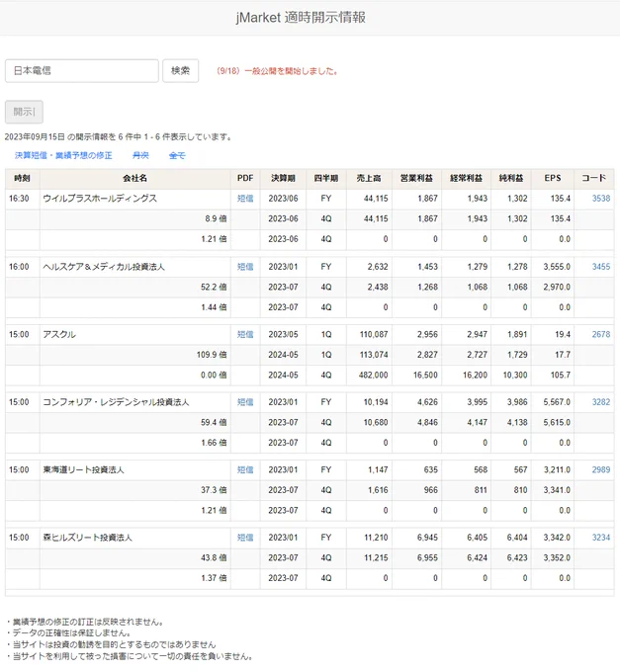Viewport: 620px width, 672px height.
Task: Open stock code 3234 link
Action: tap(601, 538)
